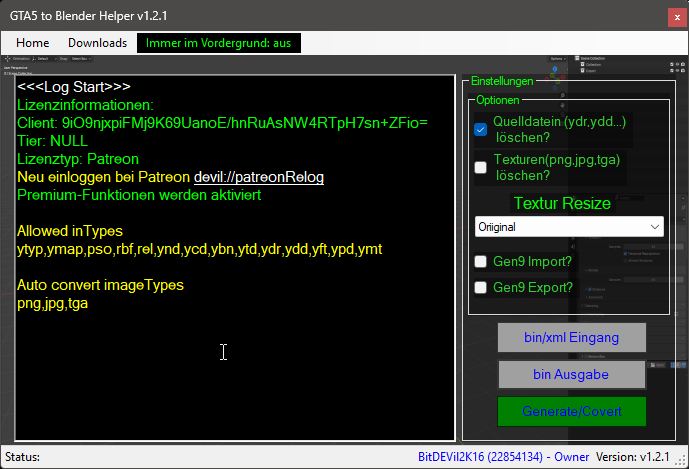The image size is (689, 469).
Task: Click the bin Ausgabe button
Action: pyautogui.click(x=572, y=375)
